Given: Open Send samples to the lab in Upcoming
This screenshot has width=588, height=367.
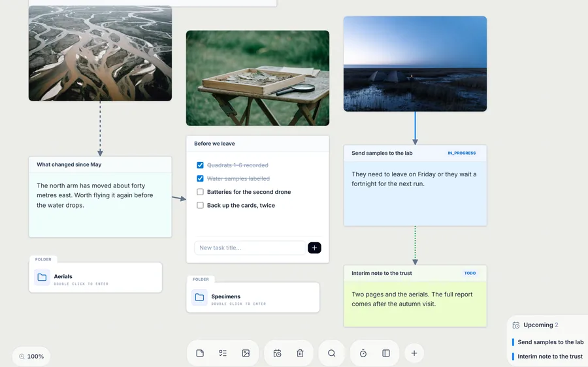Looking at the screenshot, I should pyautogui.click(x=551, y=342).
